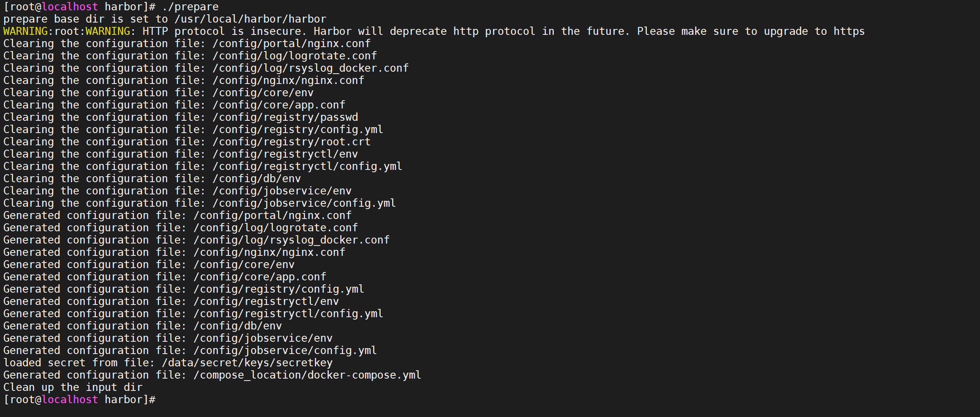This screenshot has width=980, height=417.
Task: Click the /config/registry/root.crt path
Action: 291,142
